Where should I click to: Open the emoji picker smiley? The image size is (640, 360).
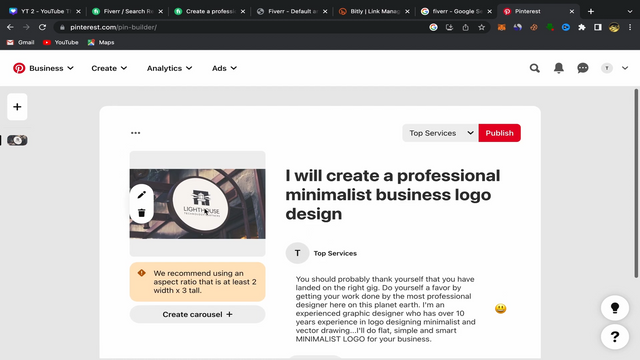tap(500, 309)
